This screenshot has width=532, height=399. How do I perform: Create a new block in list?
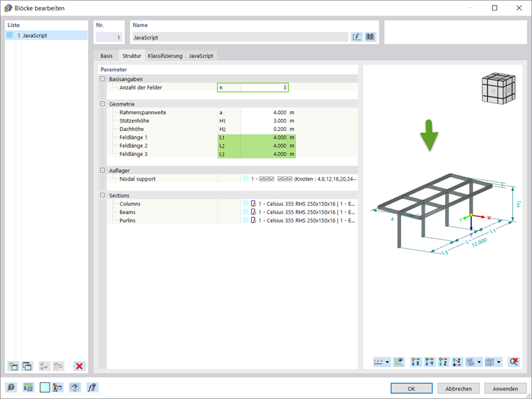point(13,366)
